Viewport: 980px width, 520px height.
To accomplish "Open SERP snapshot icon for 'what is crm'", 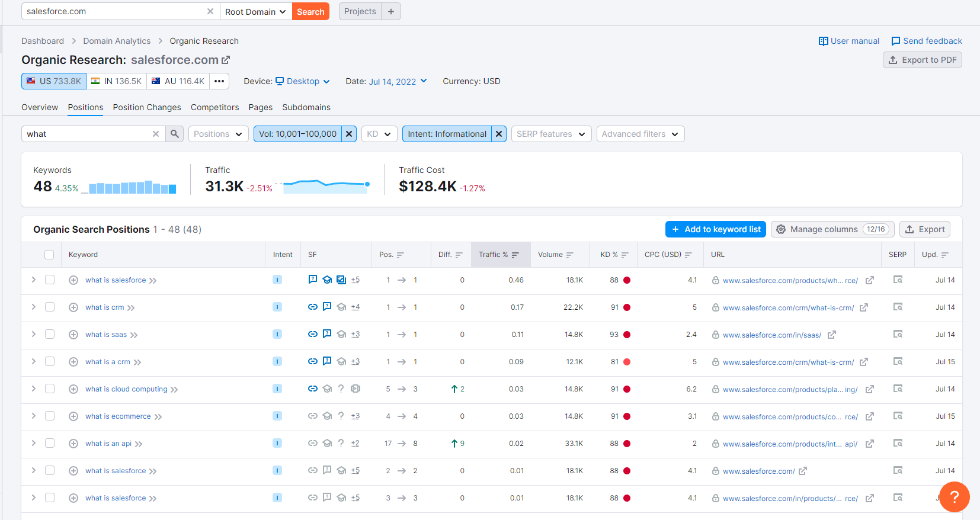I will (x=898, y=307).
